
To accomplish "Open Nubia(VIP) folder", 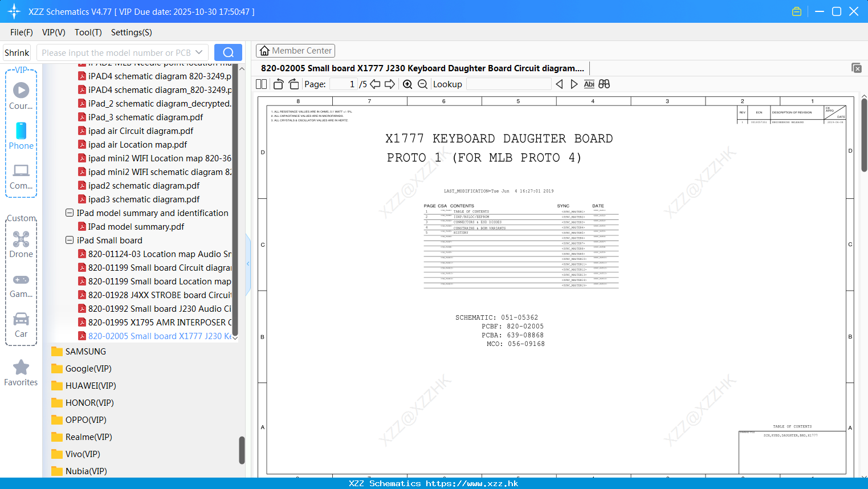I will pos(79,471).
